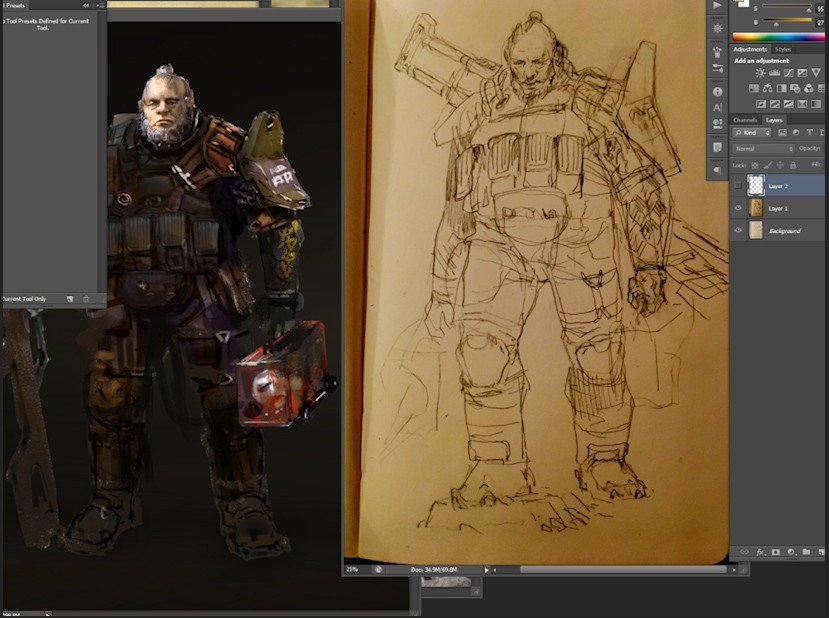Image resolution: width=829 pixels, height=618 pixels.
Task: Create new fill or adjustment layer
Action: click(x=791, y=552)
